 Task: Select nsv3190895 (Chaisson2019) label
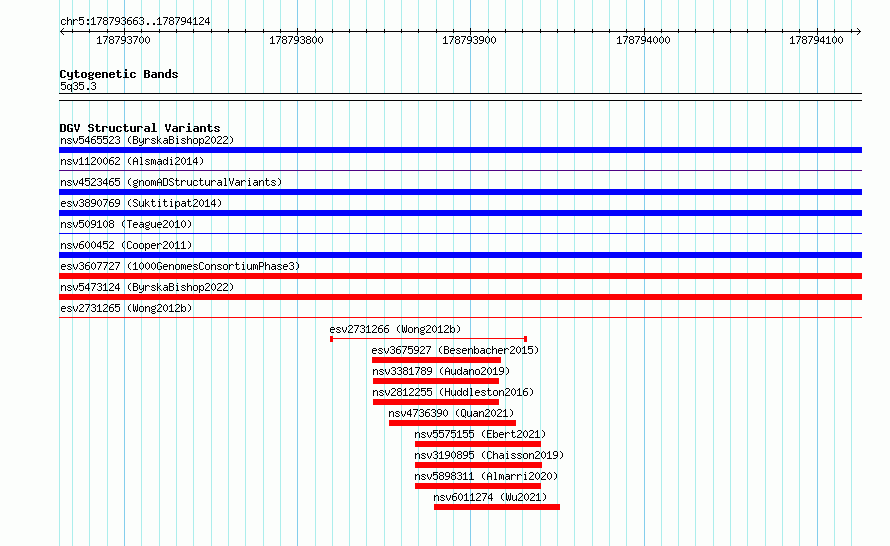pos(489,455)
